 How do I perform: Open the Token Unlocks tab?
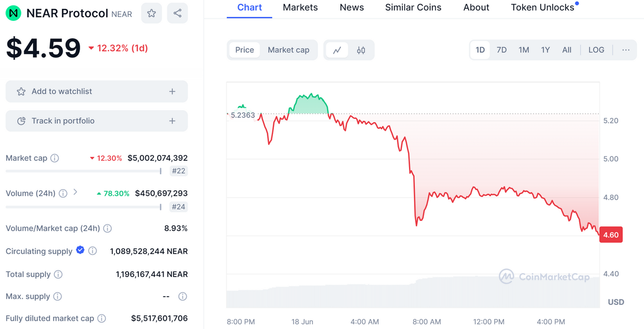pyautogui.click(x=542, y=8)
